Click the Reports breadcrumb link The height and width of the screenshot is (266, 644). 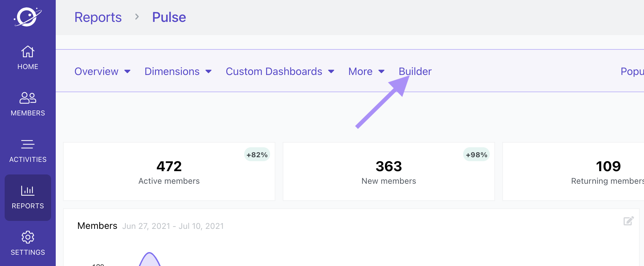98,17
